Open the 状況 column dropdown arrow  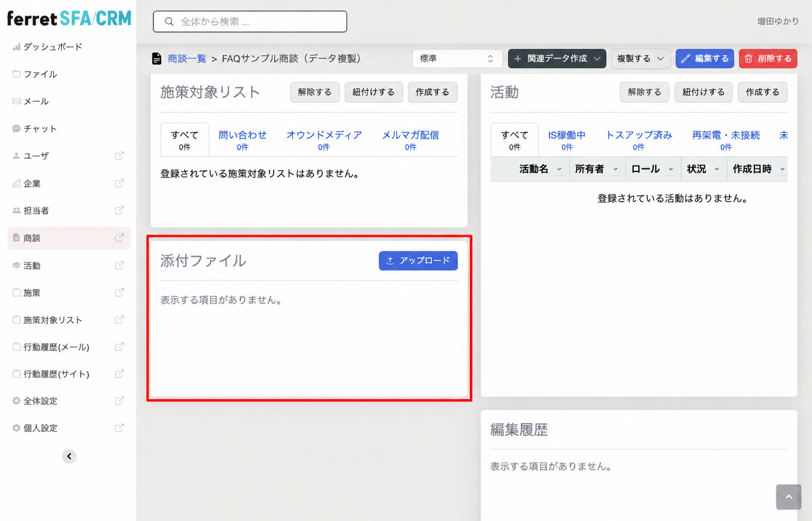717,169
